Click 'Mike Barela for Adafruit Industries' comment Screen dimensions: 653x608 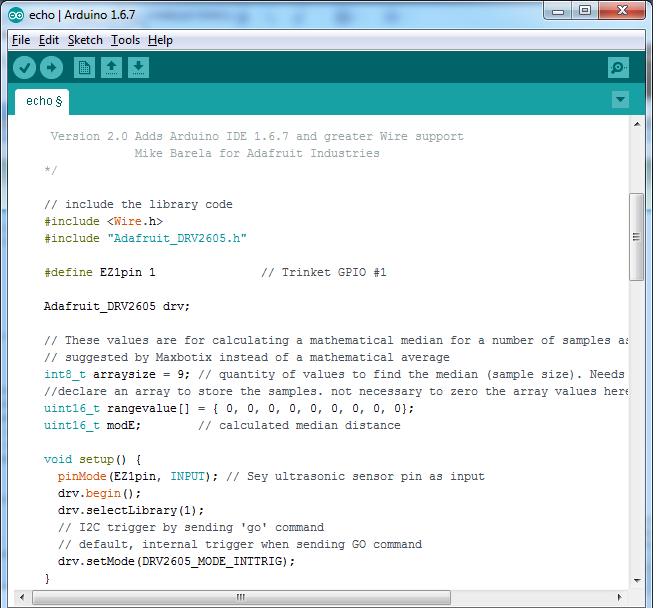(x=257, y=154)
